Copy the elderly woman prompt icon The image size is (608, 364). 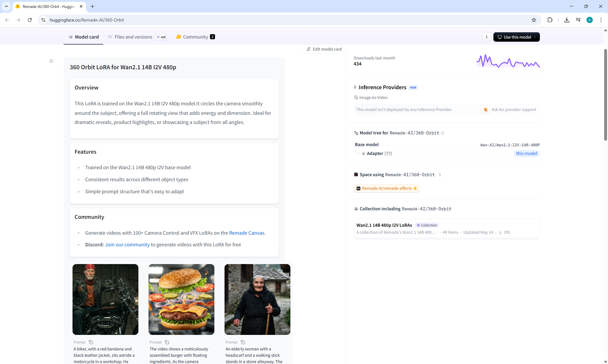click(243, 342)
